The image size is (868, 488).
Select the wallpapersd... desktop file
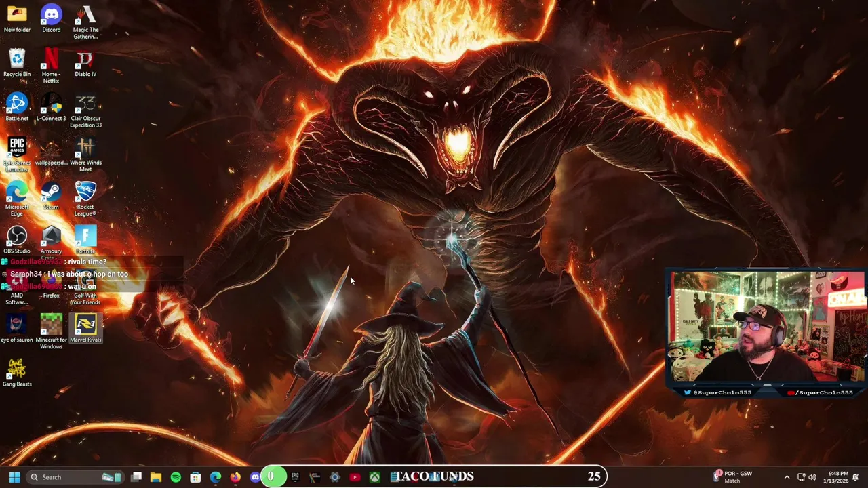click(x=51, y=152)
